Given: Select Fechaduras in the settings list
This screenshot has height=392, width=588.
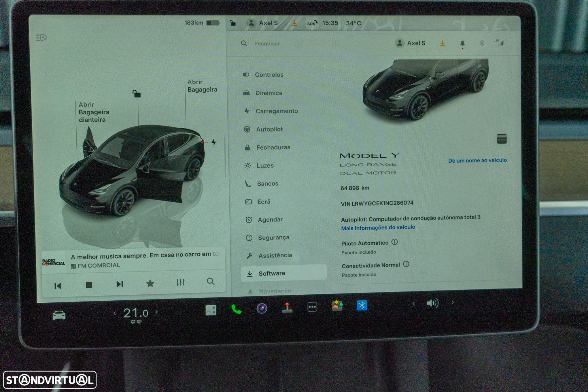Looking at the screenshot, I should 267,147.
